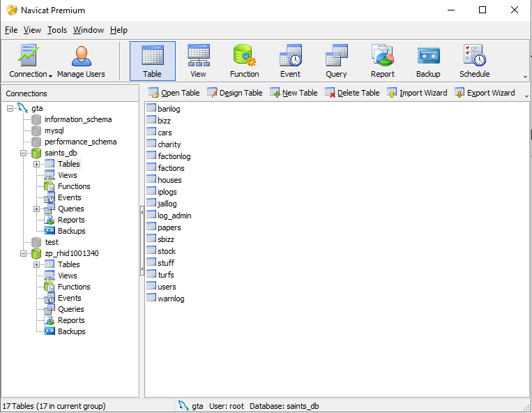Open the Tools menu
This screenshot has height=413, width=532.
[57, 30]
